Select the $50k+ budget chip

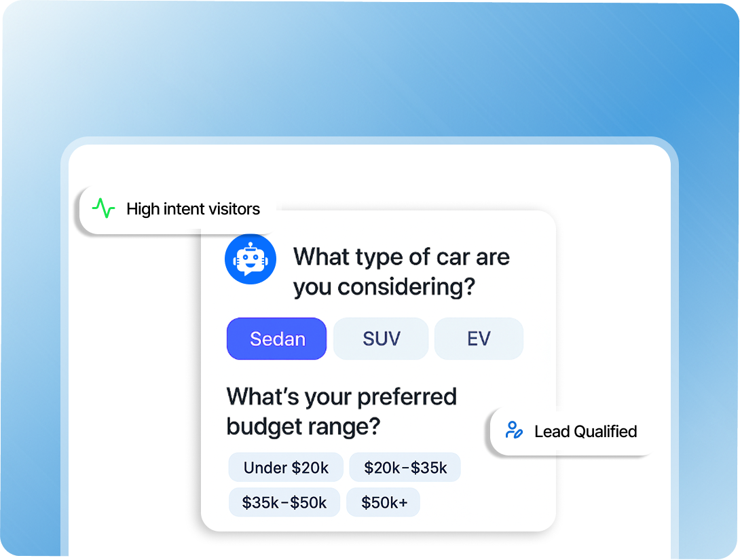pyautogui.click(x=384, y=503)
